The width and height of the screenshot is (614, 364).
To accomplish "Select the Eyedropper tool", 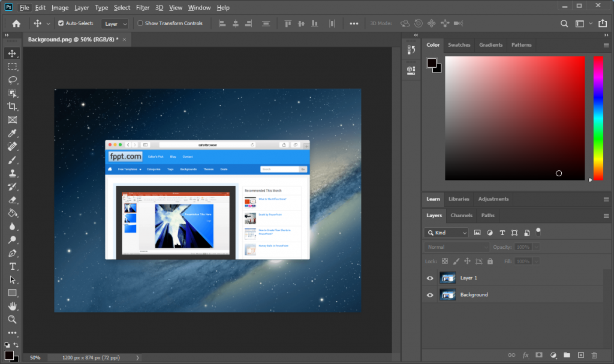I will pyautogui.click(x=12, y=133).
